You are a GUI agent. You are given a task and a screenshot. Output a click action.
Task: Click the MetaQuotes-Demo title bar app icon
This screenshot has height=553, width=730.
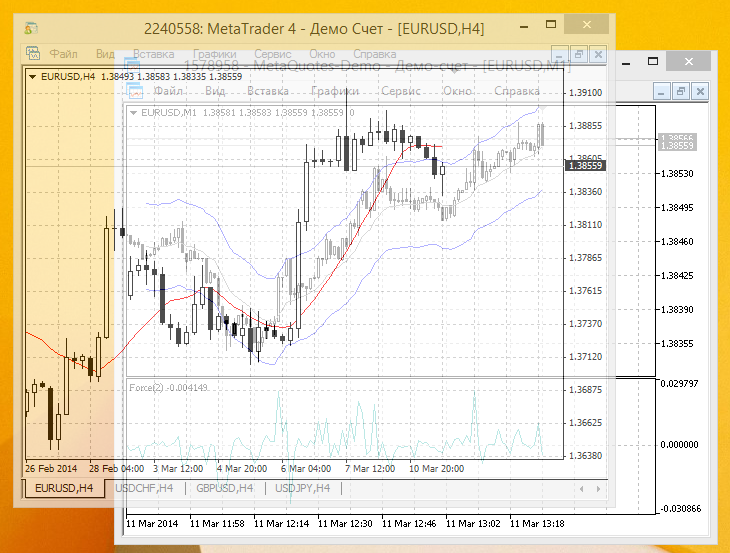[x=131, y=65]
